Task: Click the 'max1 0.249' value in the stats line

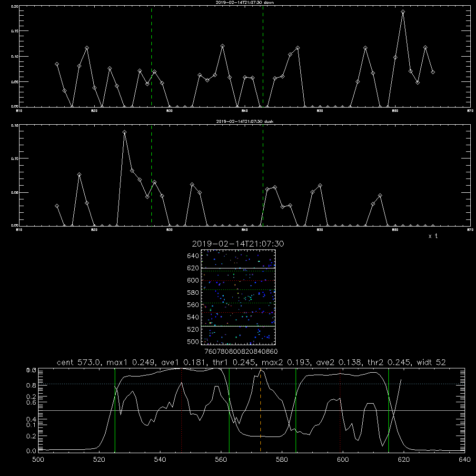Action: coord(131,362)
